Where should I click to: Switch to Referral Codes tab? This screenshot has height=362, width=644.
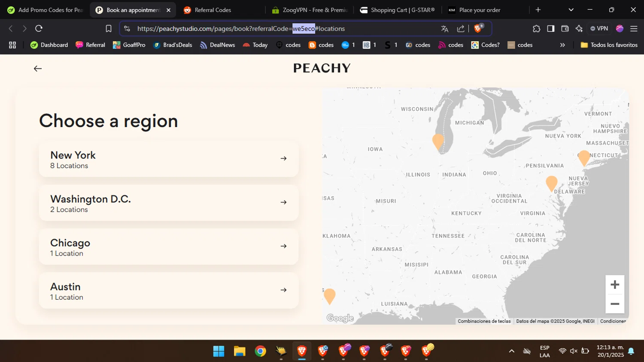221,10
